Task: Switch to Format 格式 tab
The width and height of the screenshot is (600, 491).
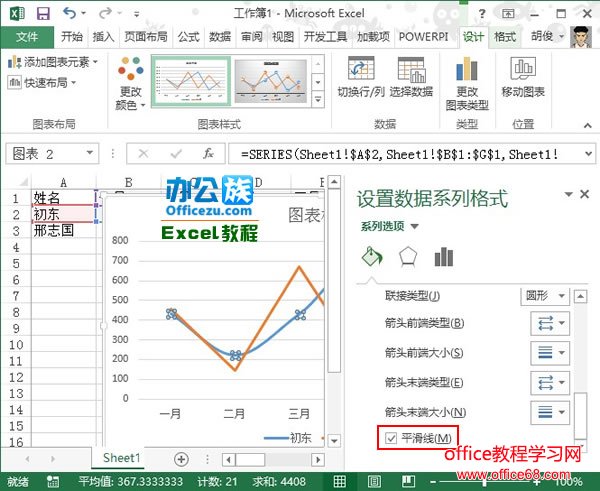Action: tap(505, 37)
